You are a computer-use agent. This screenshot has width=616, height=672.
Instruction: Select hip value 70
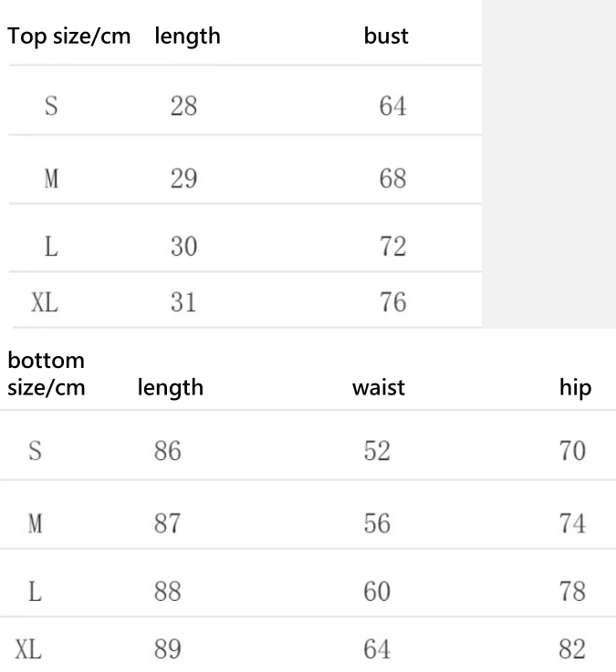[574, 450]
